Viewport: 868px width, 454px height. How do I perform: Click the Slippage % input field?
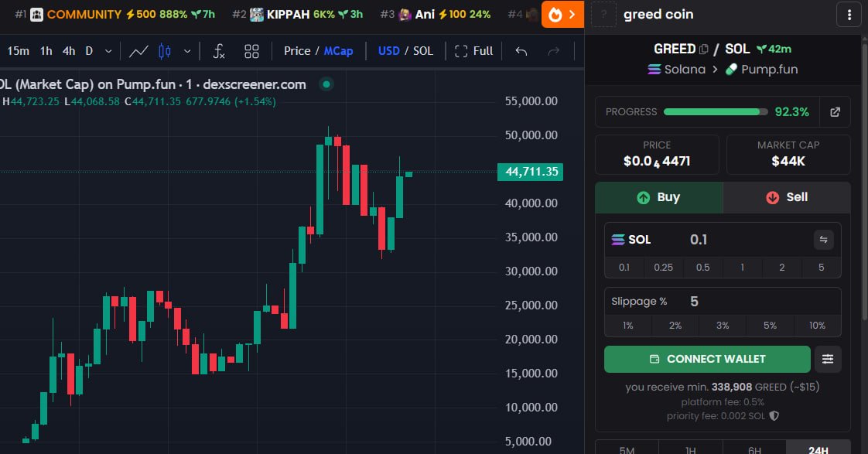[763, 302]
